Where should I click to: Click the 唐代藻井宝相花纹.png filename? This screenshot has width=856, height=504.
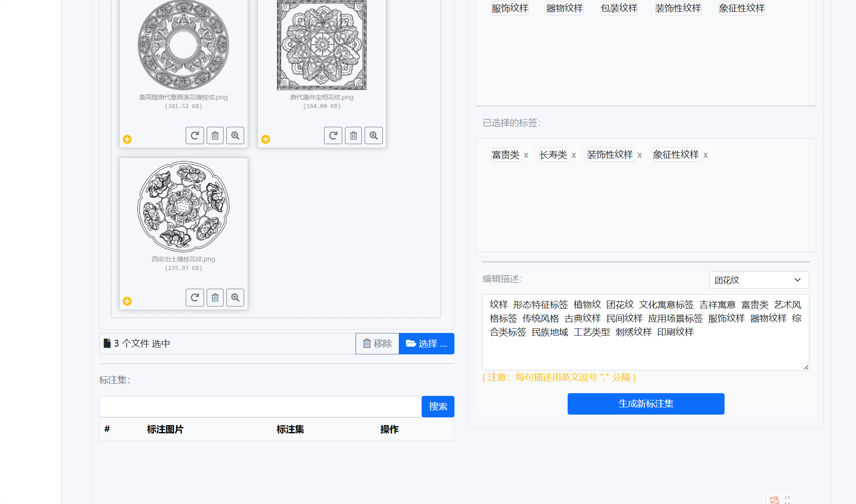(322, 97)
